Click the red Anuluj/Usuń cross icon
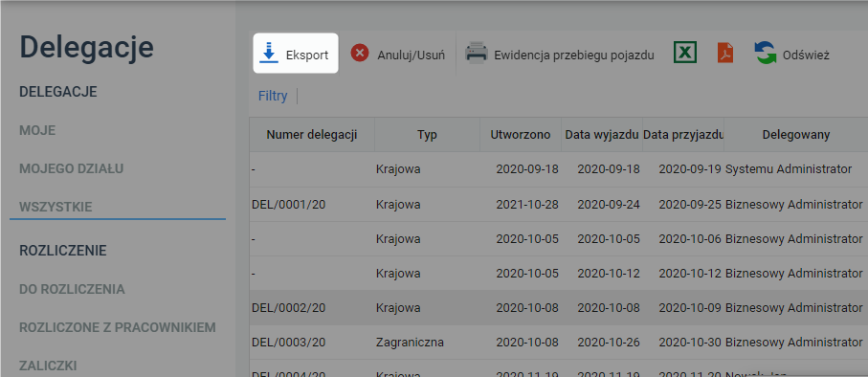Image resolution: width=868 pixels, height=377 pixels. point(360,54)
